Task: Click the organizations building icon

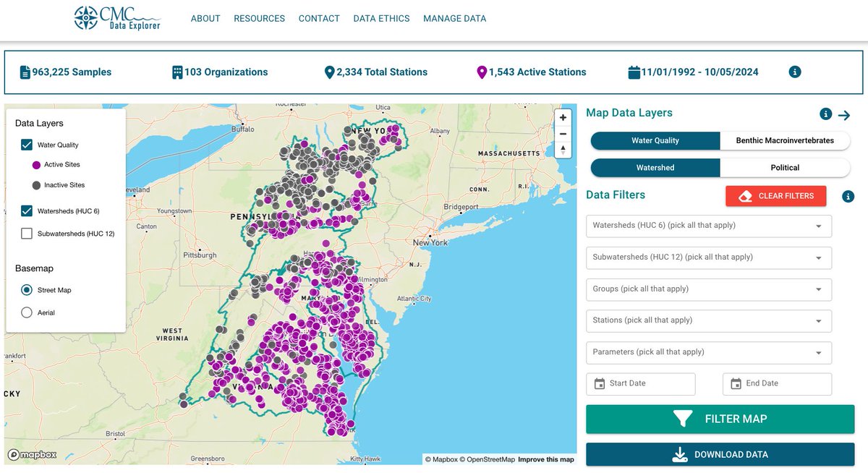Action: pyautogui.click(x=177, y=72)
